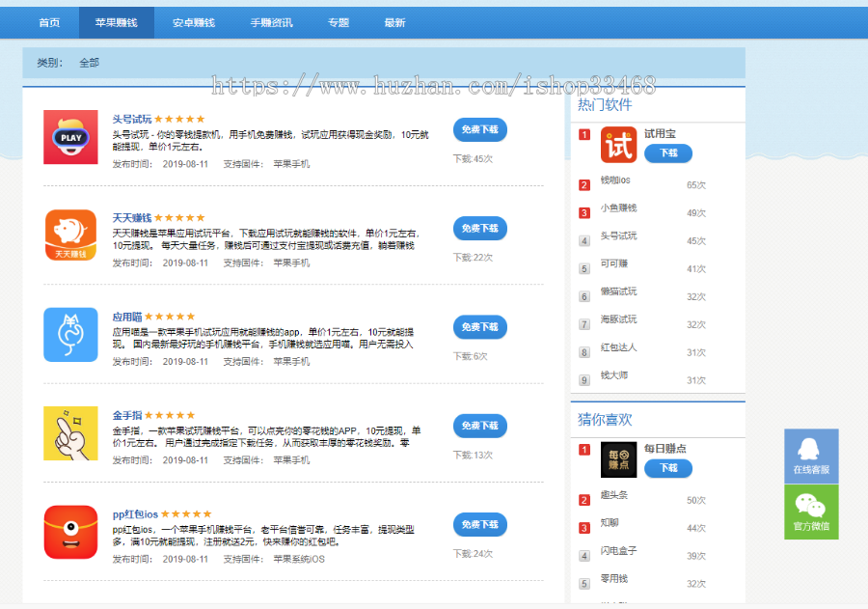Viewport: 868px width, 609px height.
Task: Select the 全部 category filter
Action: [x=90, y=61]
